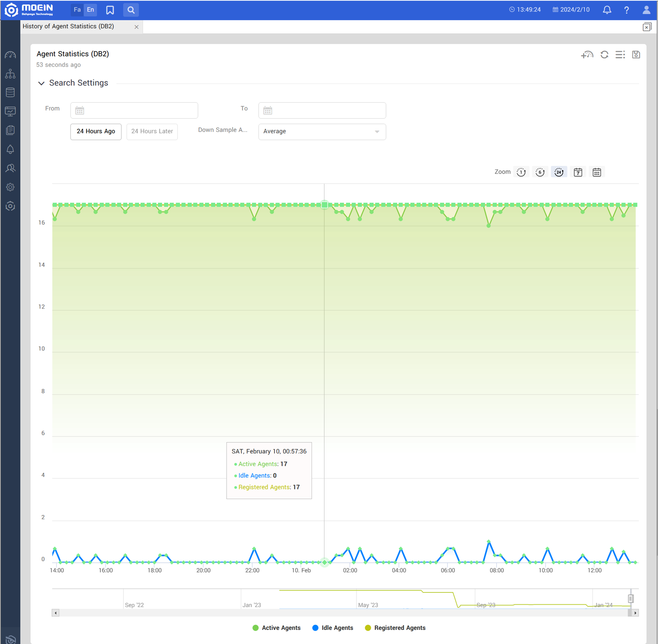Image resolution: width=658 pixels, height=644 pixels.
Task: Open the Average down sample dropdown
Action: point(322,132)
